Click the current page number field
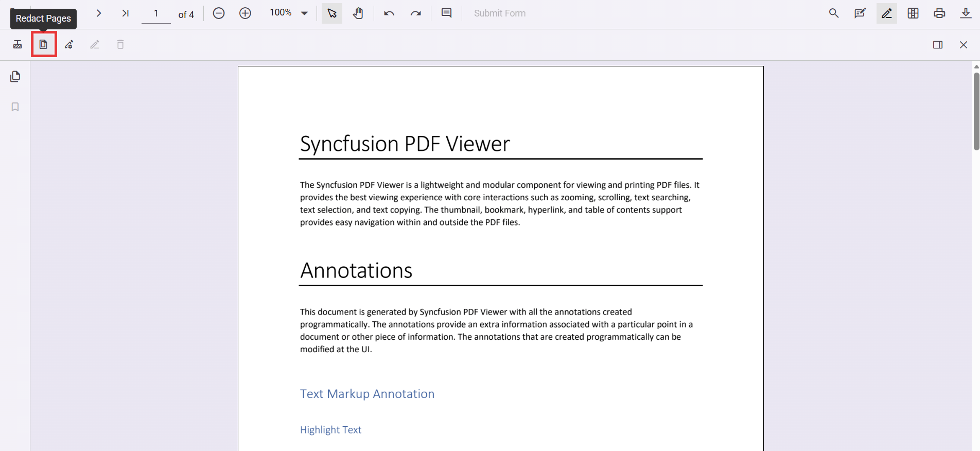Screen dimensions: 980x451 pyautogui.click(x=156, y=13)
